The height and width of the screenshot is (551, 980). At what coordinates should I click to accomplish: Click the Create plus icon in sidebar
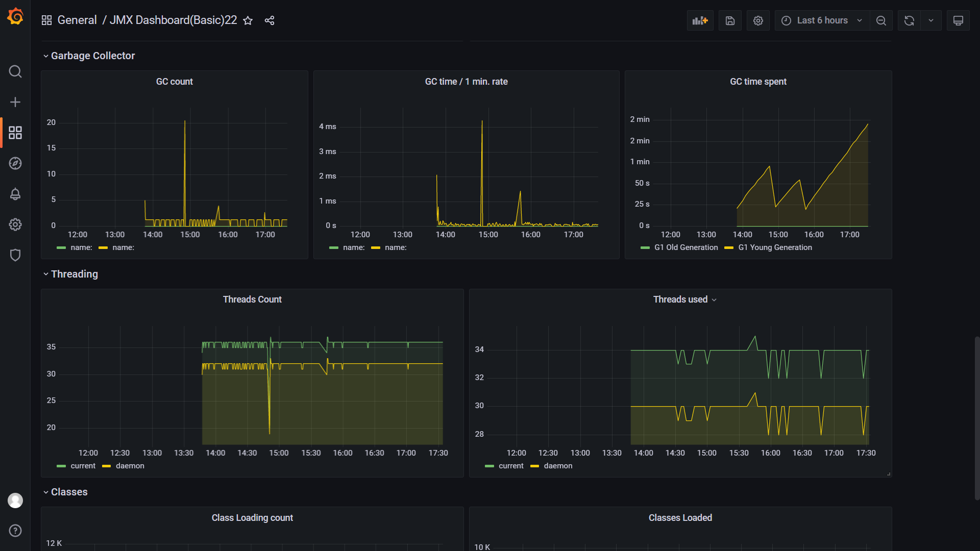coord(15,102)
